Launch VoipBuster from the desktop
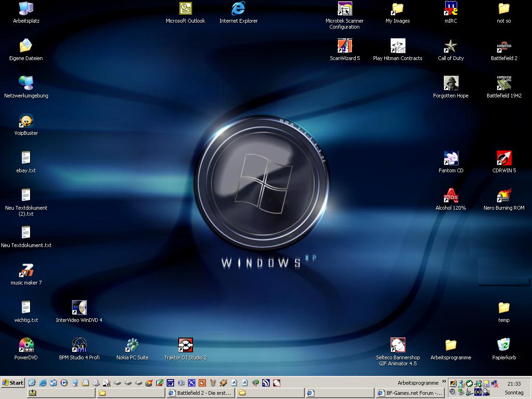 26,125
